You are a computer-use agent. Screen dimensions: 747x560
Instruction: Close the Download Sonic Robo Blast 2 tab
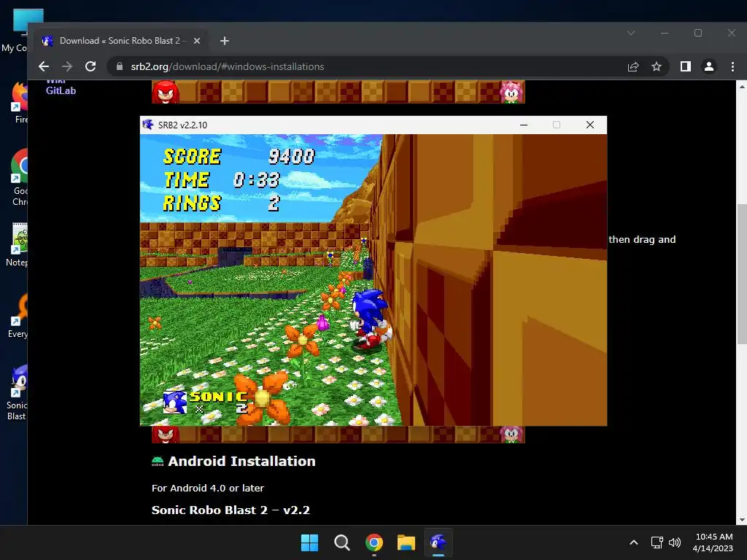(x=197, y=41)
